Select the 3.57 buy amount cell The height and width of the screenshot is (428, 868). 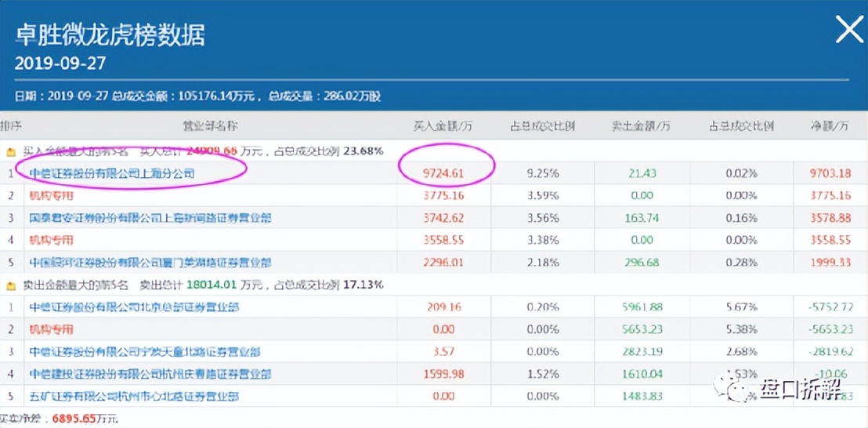[443, 352]
